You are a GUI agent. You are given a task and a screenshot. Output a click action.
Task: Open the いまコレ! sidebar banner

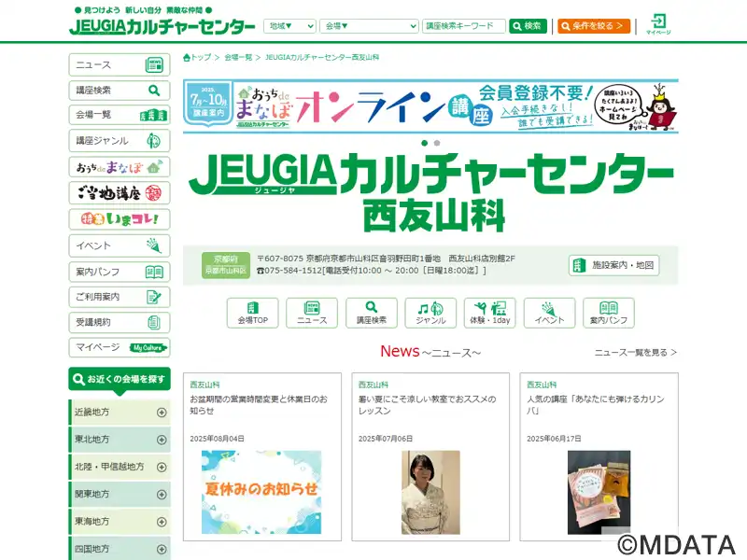pyautogui.click(x=120, y=219)
